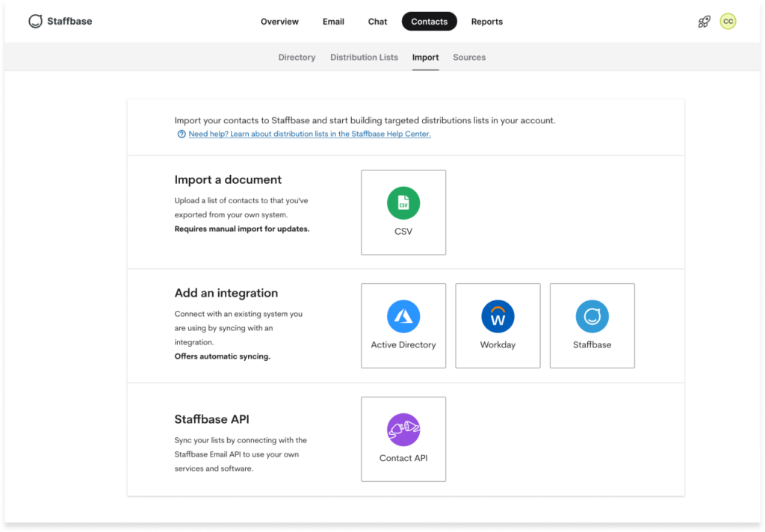Open the Reports section

(x=486, y=22)
